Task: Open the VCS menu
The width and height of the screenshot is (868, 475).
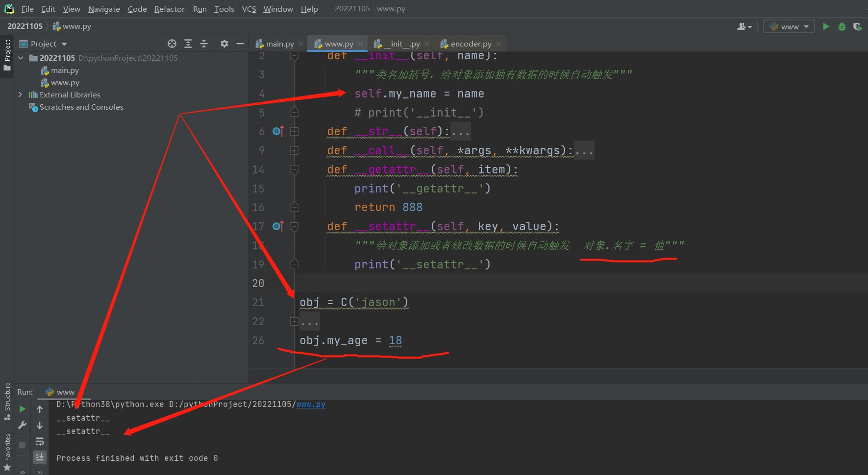Action: [249, 9]
